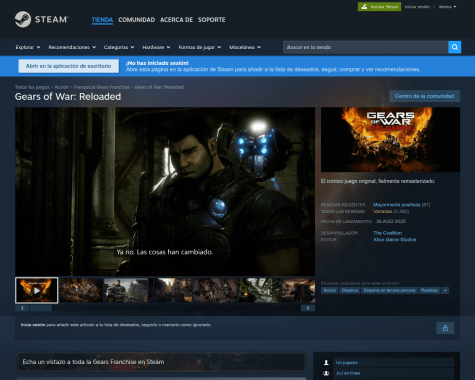Click the JcJ en línea players icon

point(326,373)
